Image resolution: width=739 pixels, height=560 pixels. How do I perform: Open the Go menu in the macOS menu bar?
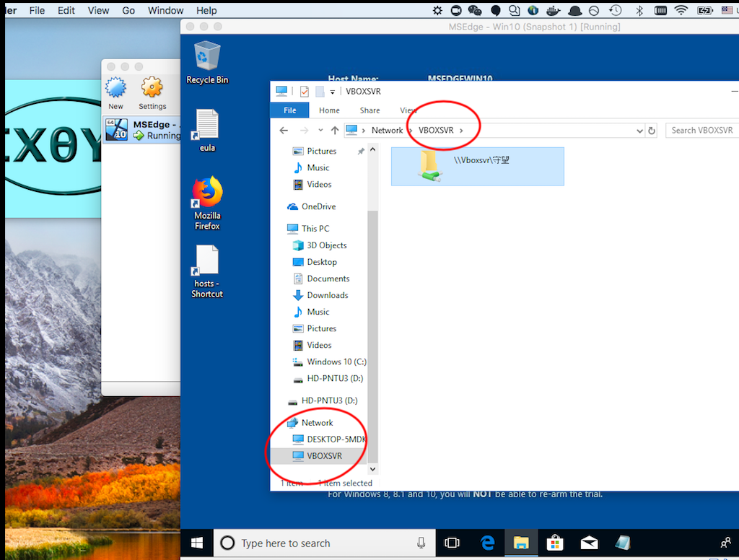coord(128,10)
